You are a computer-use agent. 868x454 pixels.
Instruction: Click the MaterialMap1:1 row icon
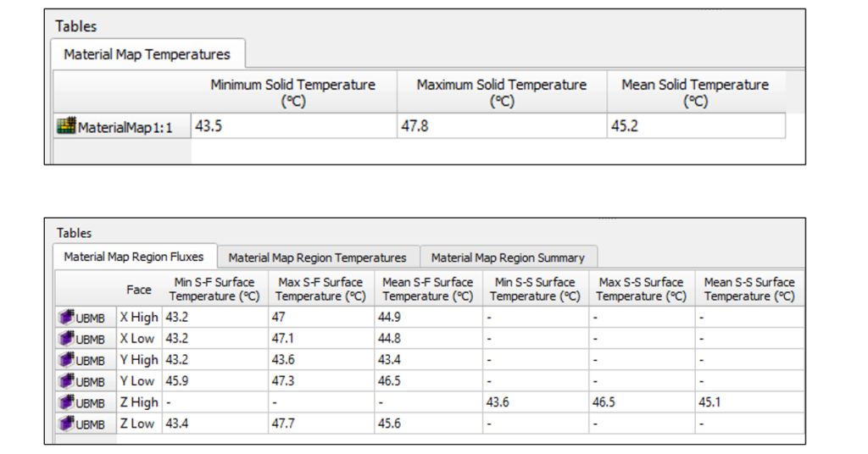66,127
